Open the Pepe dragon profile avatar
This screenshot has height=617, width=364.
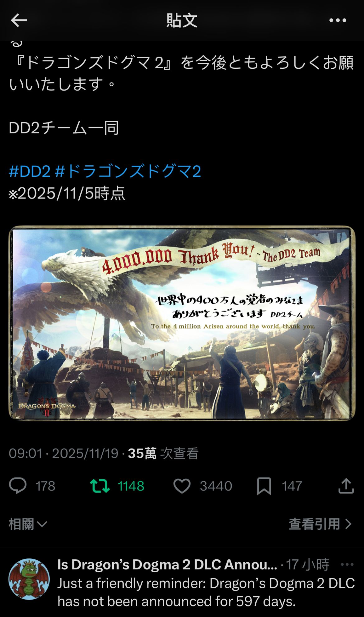point(29,579)
